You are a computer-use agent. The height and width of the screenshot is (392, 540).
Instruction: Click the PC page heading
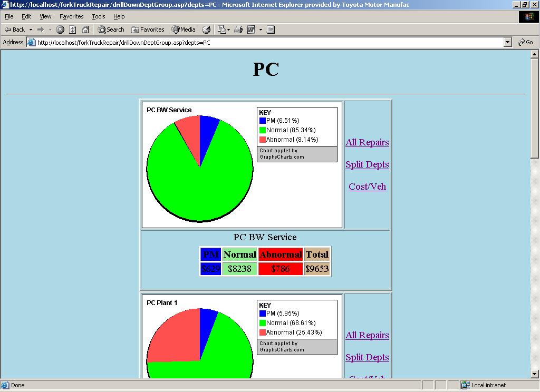pyautogui.click(x=266, y=70)
